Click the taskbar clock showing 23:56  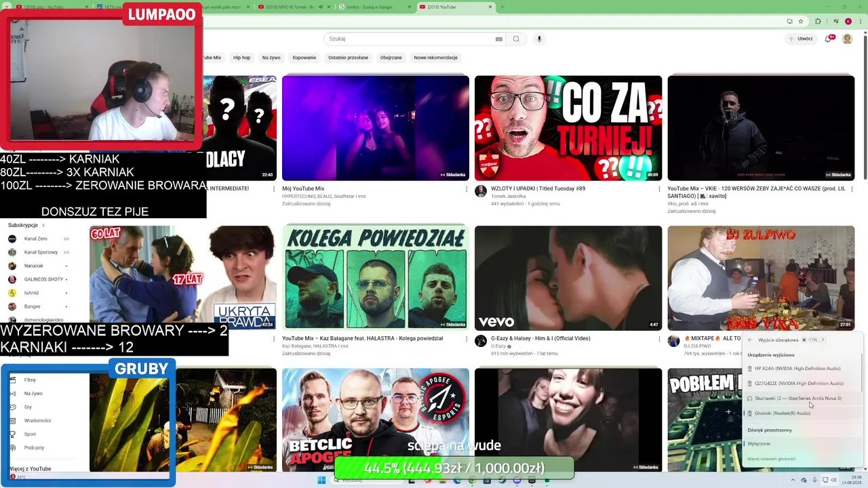852,481
